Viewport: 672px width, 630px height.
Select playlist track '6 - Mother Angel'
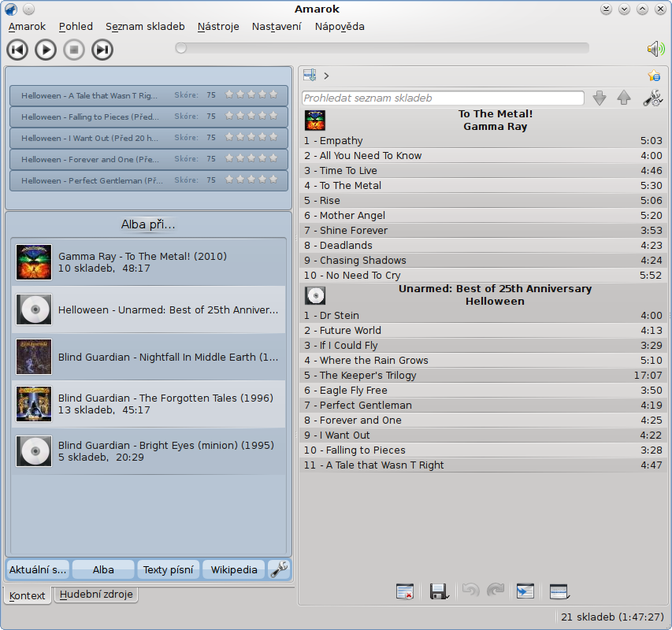click(x=483, y=216)
